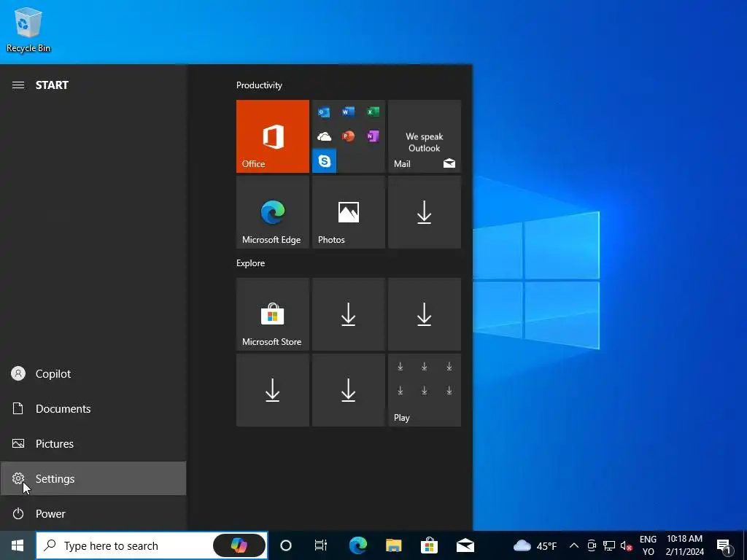Open the Photos tile
Screen dimensions: 747x560
pyautogui.click(x=348, y=212)
